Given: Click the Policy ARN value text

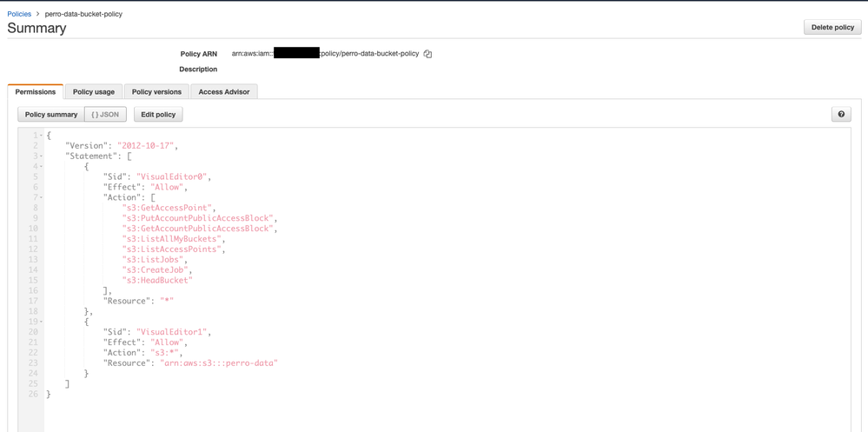Looking at the screenshot, I should pyautogui.click(x=326, y=54).
